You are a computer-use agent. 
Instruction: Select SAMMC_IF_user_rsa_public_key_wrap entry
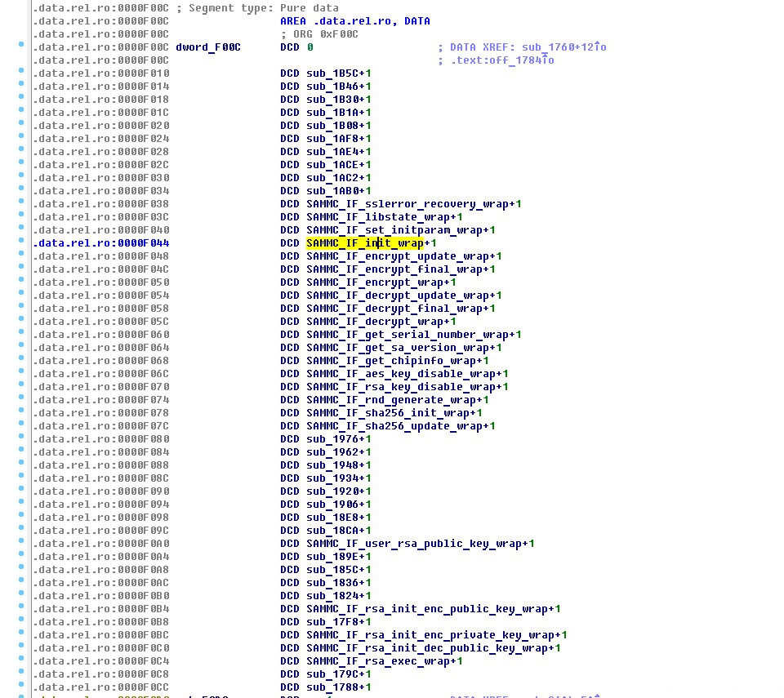tap(414, 544)
